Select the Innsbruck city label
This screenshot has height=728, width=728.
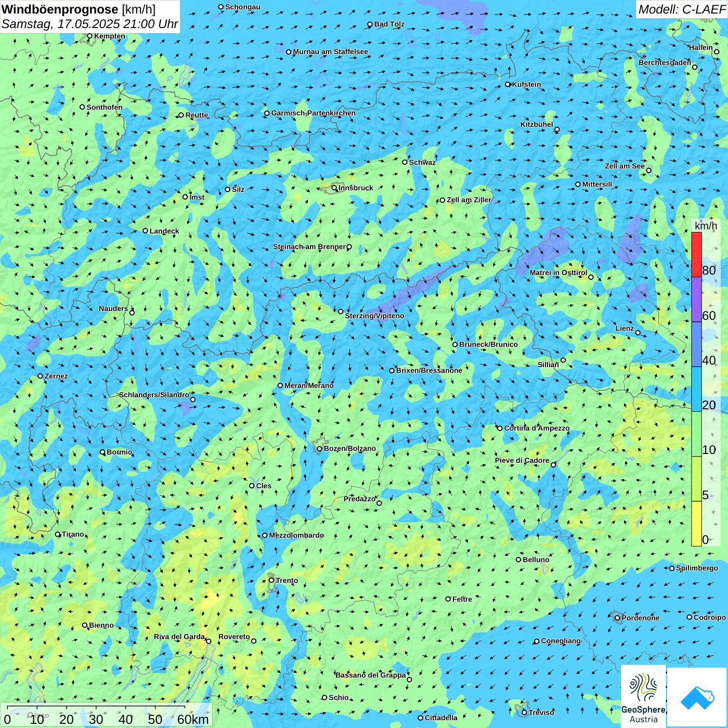coord(356,188)
